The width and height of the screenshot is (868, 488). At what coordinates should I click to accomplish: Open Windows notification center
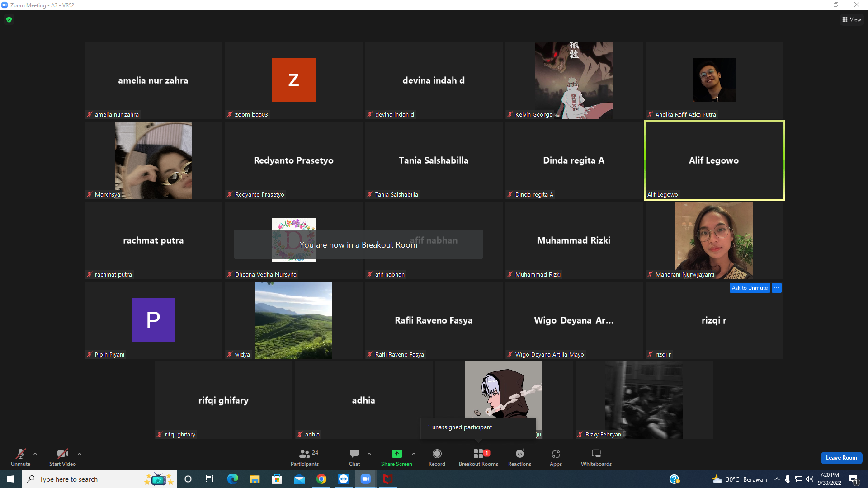coord(854,479)
